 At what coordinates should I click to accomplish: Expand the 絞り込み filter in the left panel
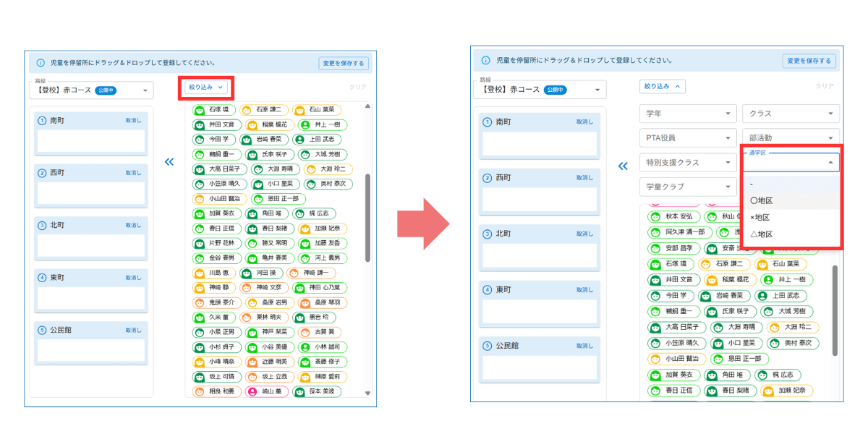[206, 87]
